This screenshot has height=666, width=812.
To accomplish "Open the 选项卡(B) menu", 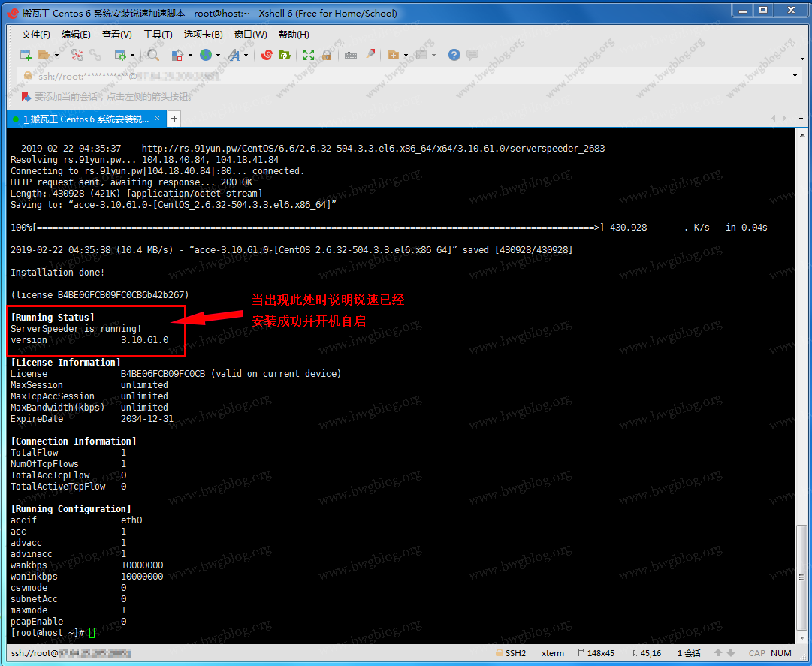I will [203, 34].
